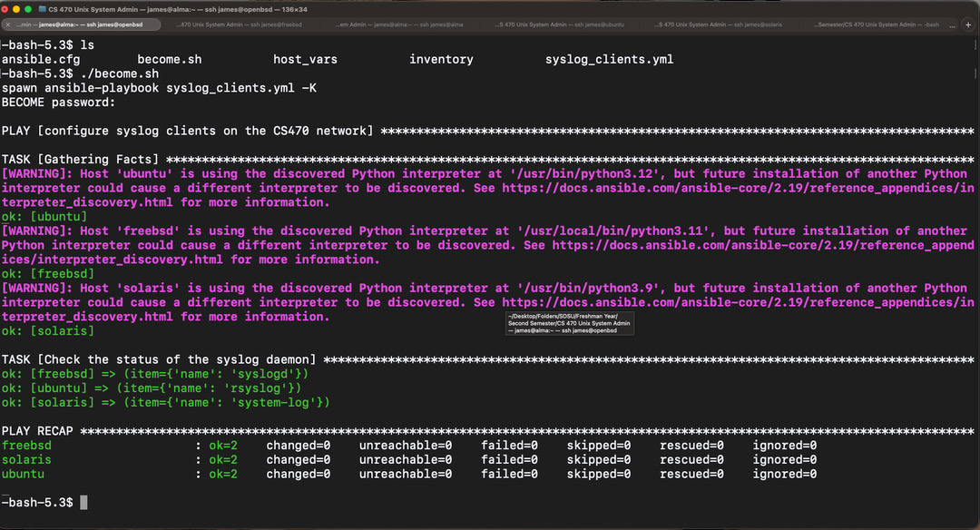
Task: Click the red close window button
Action: 5,9
